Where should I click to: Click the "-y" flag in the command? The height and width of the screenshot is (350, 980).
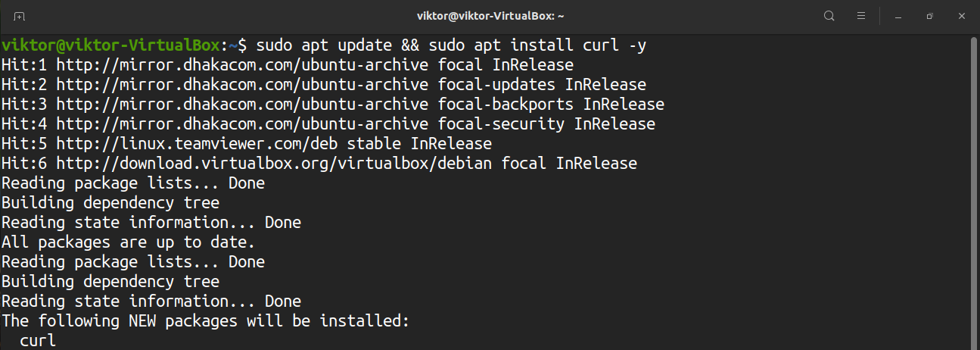click(x=636, y=45)
